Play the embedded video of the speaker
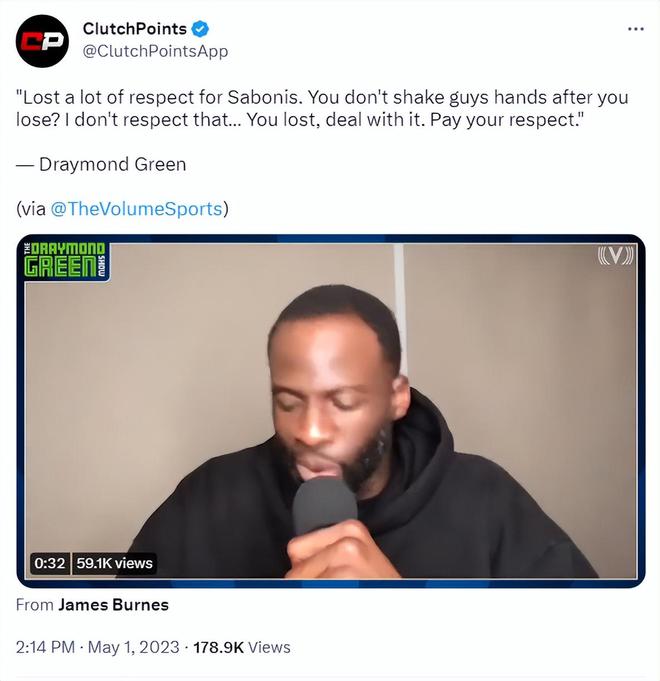 (x=331, y=411)
